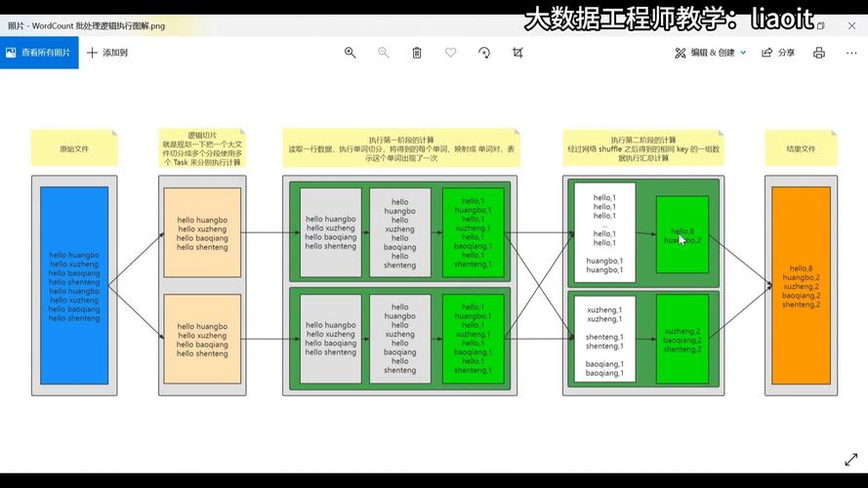Click green box xuzheng,2 baoqiang,2 shenteng,2
The width and height of the screenshot is (868, 488).
point(682,339)
